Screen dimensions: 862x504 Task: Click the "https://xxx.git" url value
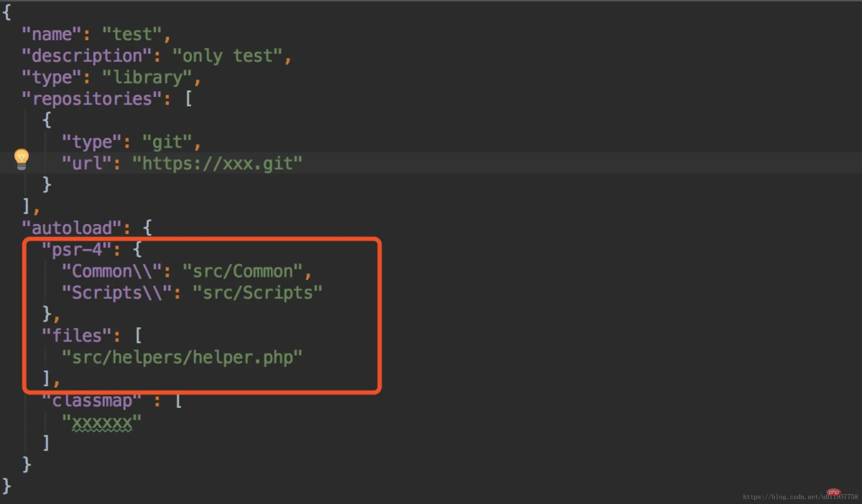pyautogui.click(x=217, y=163)
